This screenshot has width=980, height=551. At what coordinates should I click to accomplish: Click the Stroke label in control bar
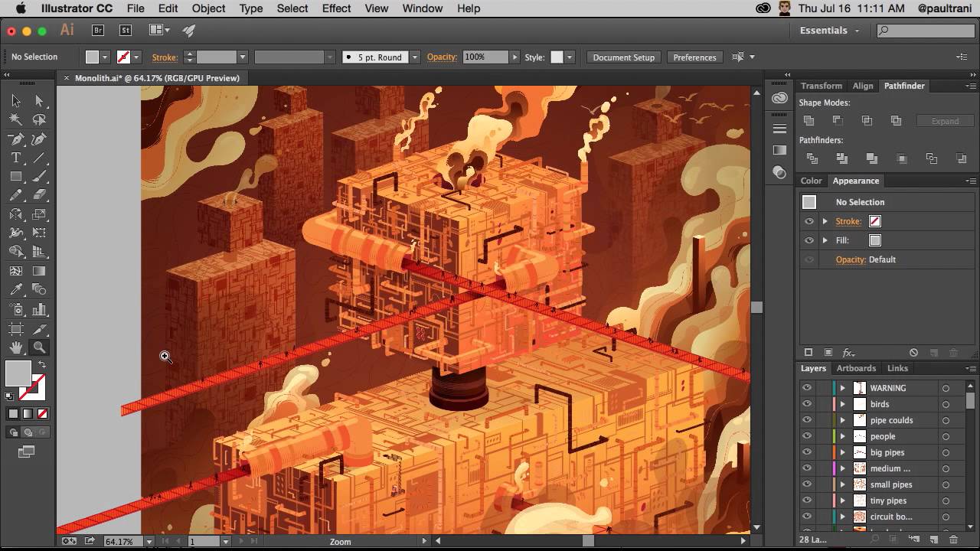click(165, 57)
